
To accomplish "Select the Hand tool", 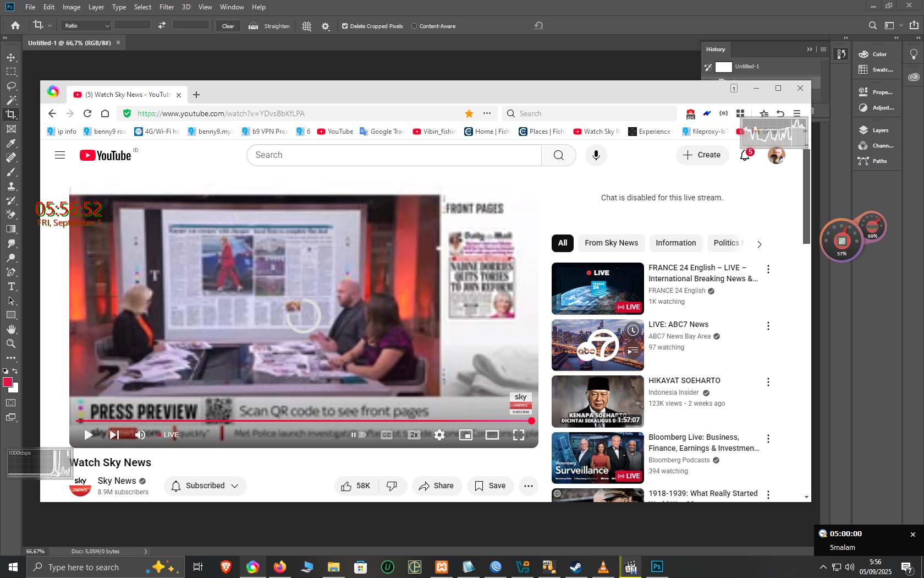I will tap(11, 329).
